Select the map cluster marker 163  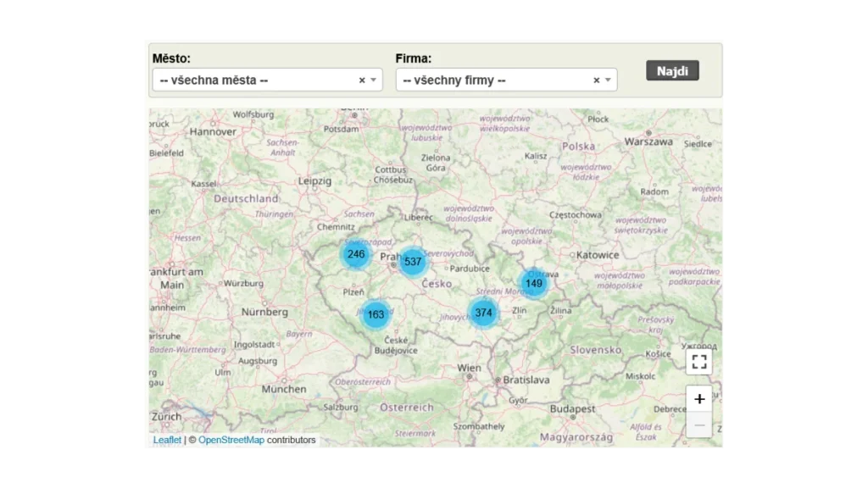376,315
